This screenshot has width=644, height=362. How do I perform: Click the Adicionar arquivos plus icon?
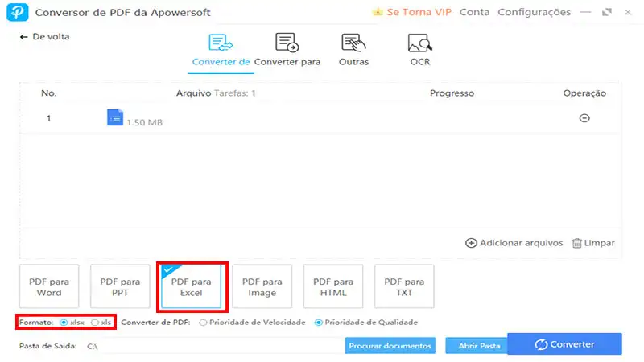[x=471, y=243]
